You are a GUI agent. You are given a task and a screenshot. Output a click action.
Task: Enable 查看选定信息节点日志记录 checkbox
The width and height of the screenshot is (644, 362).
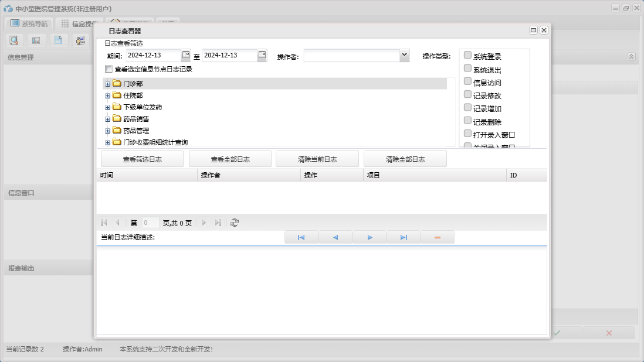(x=109, y=69)
